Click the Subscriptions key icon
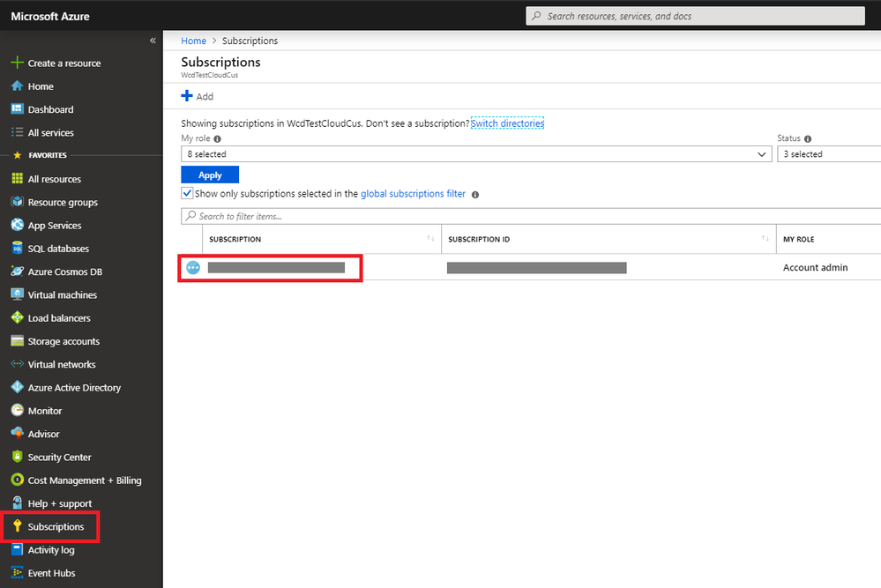The height and width of the screenshot is (588, 881). point(18,526)
